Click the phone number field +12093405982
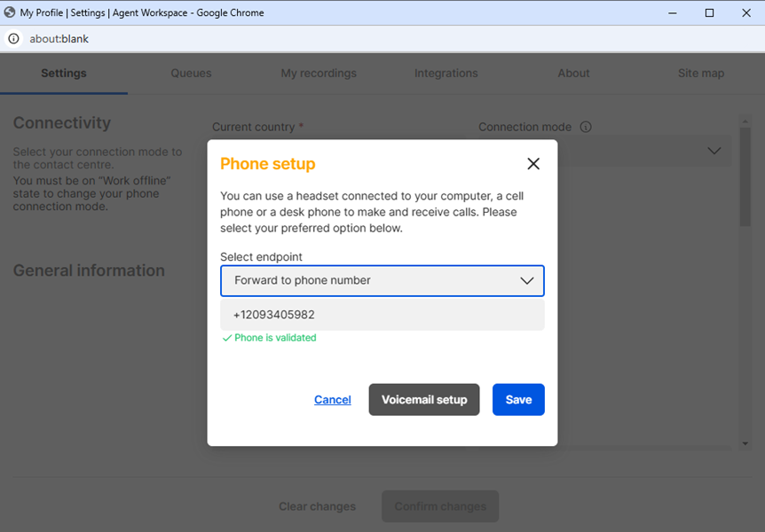 [x=382, y=315]
